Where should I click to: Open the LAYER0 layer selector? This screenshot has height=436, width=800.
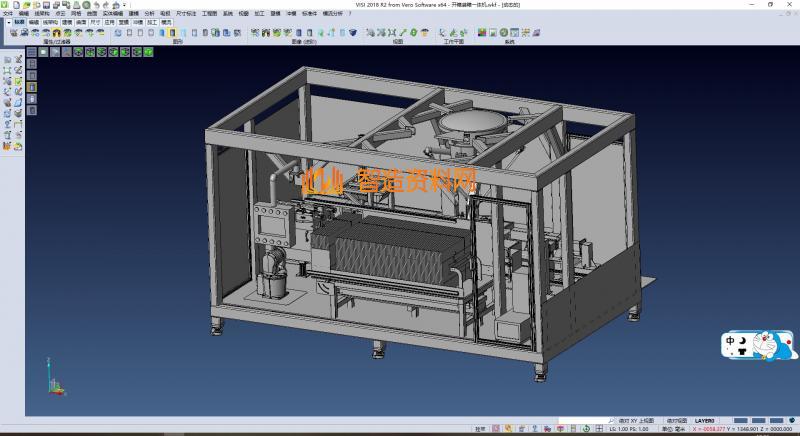705,422
